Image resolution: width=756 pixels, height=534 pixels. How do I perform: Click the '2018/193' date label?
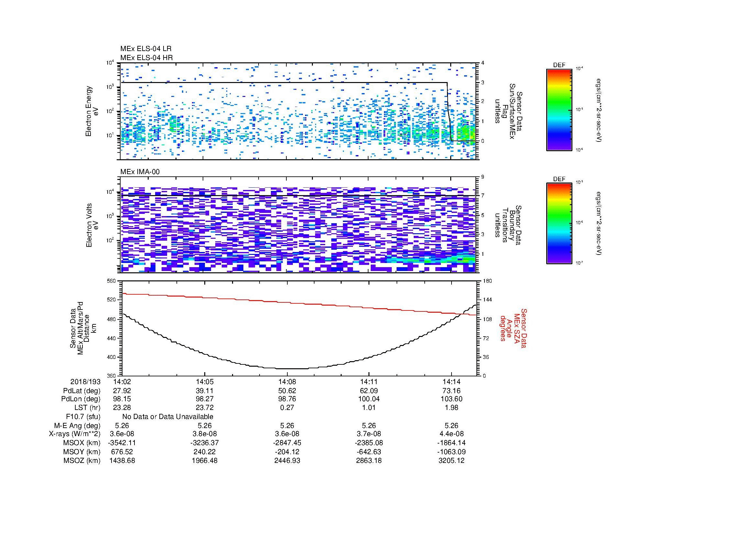pyautogui.click(x=85, y=382)
